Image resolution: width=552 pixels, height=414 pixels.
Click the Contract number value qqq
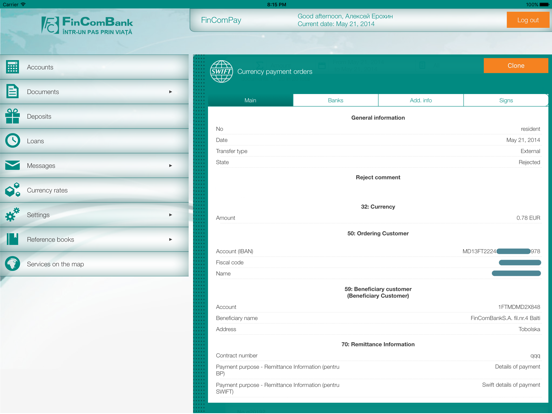pos(535,356)
